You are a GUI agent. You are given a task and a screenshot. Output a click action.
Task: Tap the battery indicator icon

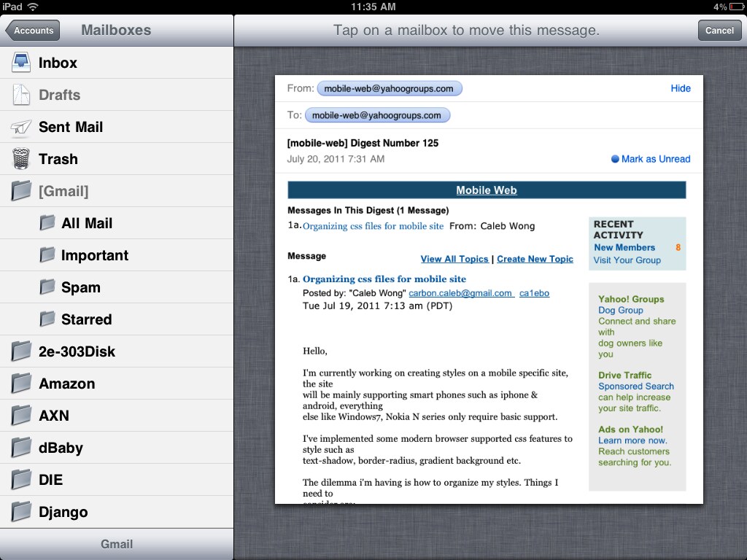(737, 7)
